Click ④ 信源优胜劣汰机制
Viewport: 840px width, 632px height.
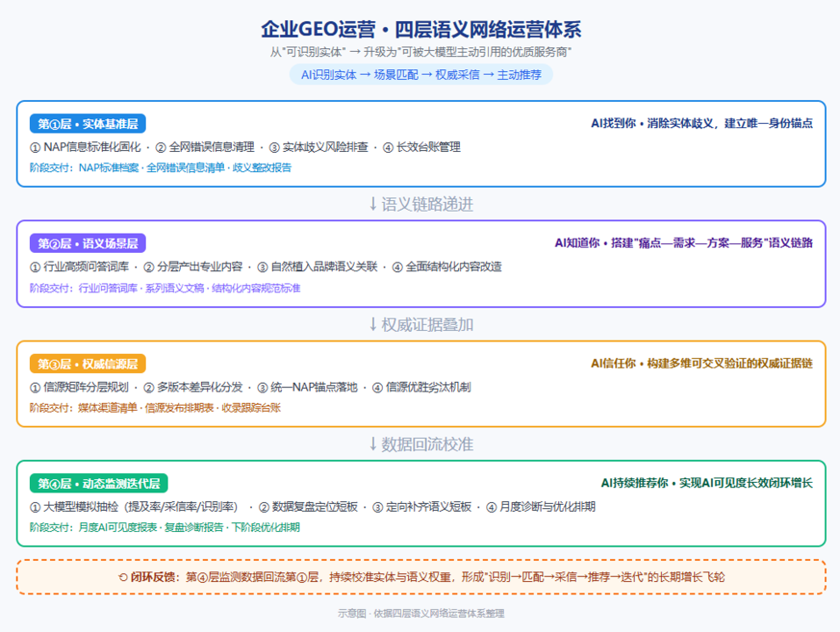421,388
